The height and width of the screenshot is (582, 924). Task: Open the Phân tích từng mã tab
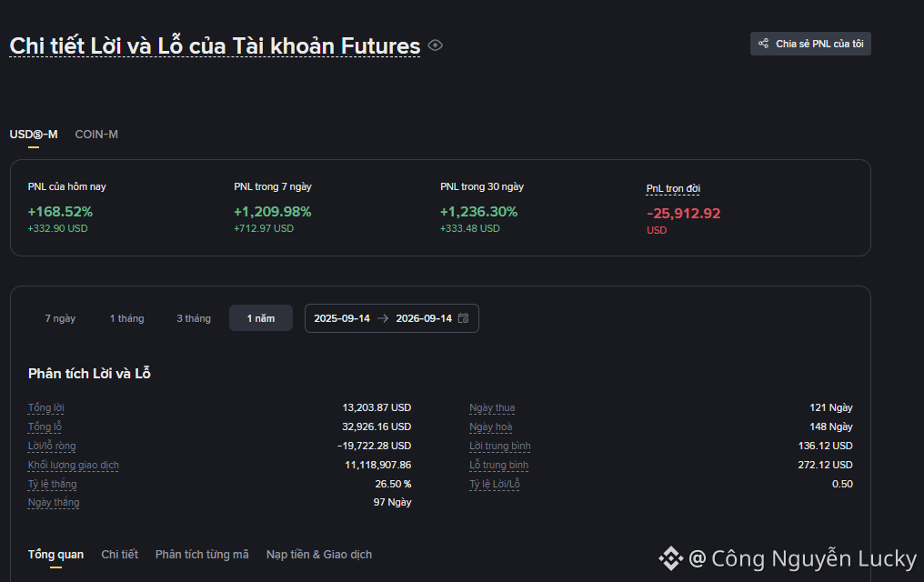tap(202, 555)
